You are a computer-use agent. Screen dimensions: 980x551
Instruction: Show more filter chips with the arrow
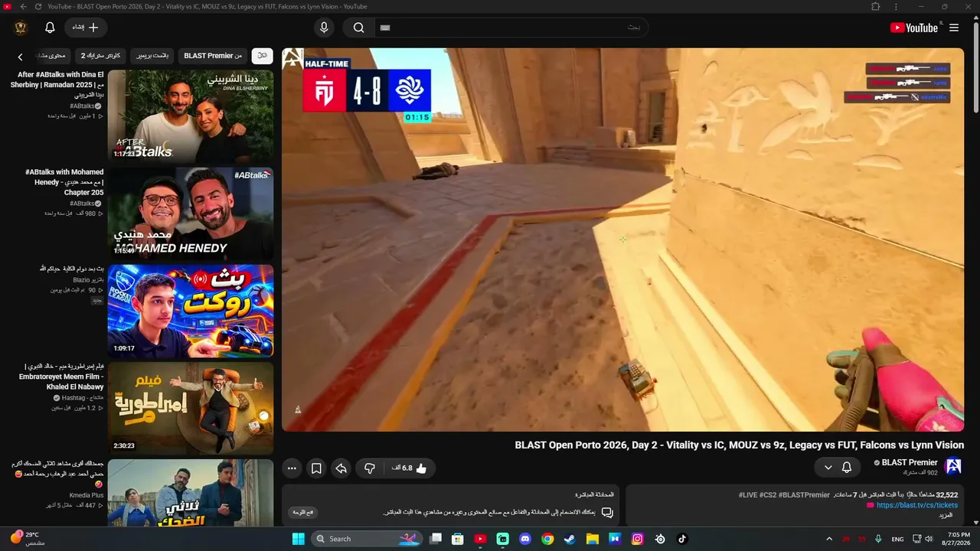point(21,57)
